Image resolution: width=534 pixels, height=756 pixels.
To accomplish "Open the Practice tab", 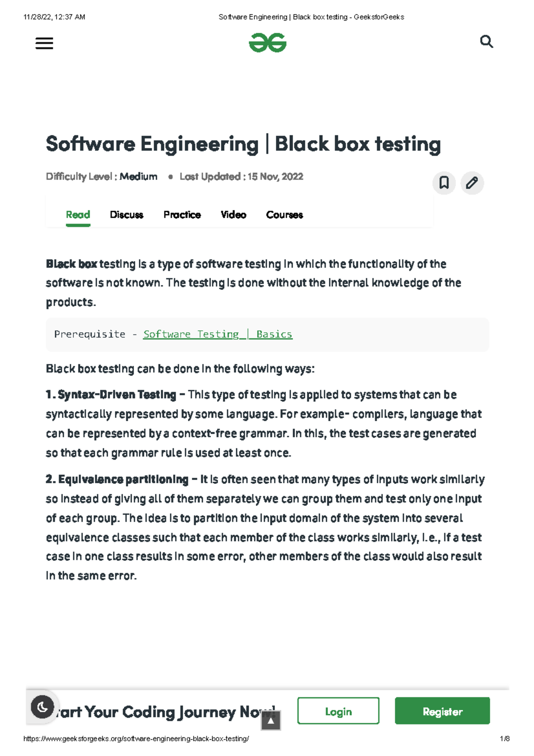I will point(182,215).
